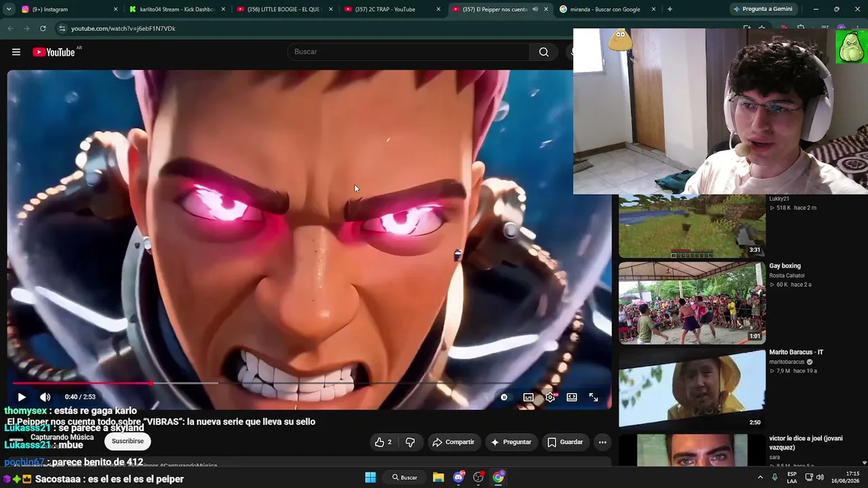Open the three-dot more actions menu
Image resolution: width=868 pixels, height=488 pixels.
coord(602,442)
